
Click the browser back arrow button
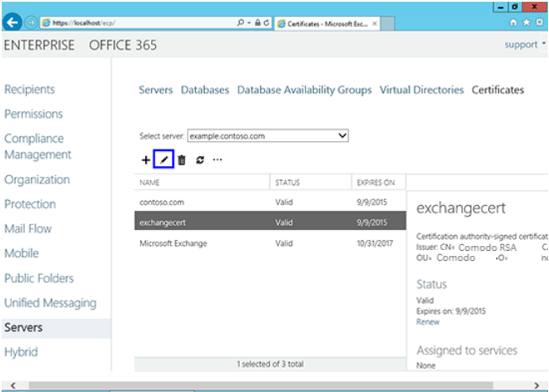tap(12, 22)
